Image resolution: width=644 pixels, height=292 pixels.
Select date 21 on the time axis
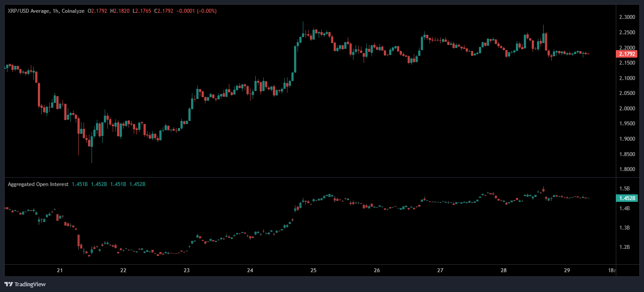[60, 270]
